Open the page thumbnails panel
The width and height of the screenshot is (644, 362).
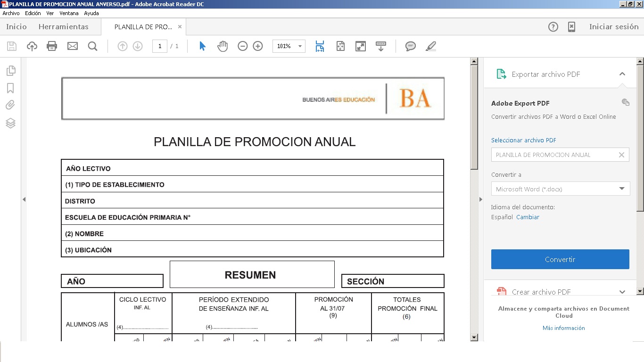click(x=11, y=70)
